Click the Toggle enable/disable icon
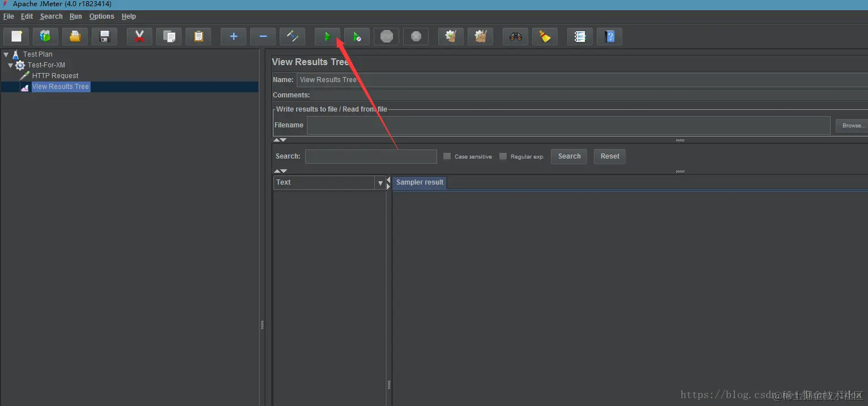 tap(292, 37)
